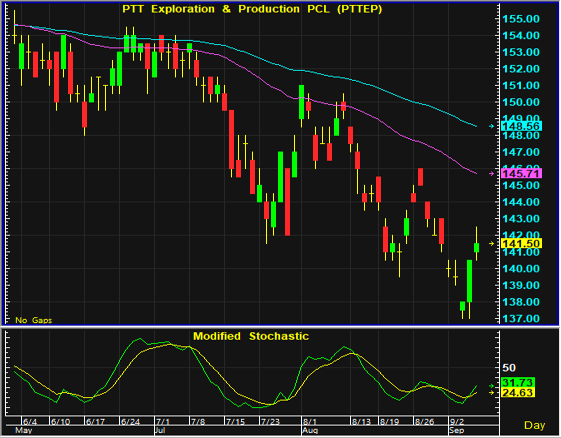Viewport: 561px width, 438px height.
Task: Click the 8/26 date marker
Action: 424,422
